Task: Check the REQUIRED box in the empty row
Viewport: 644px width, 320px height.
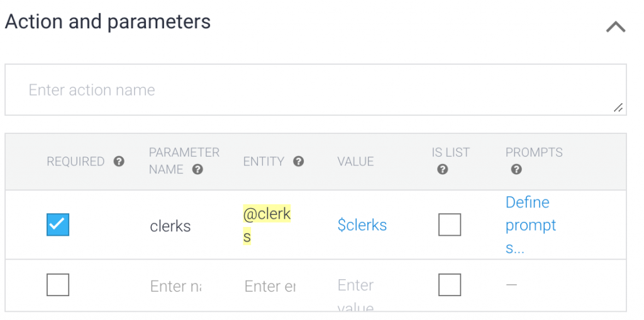Action: pyautogui.click(x=58, y=285)
